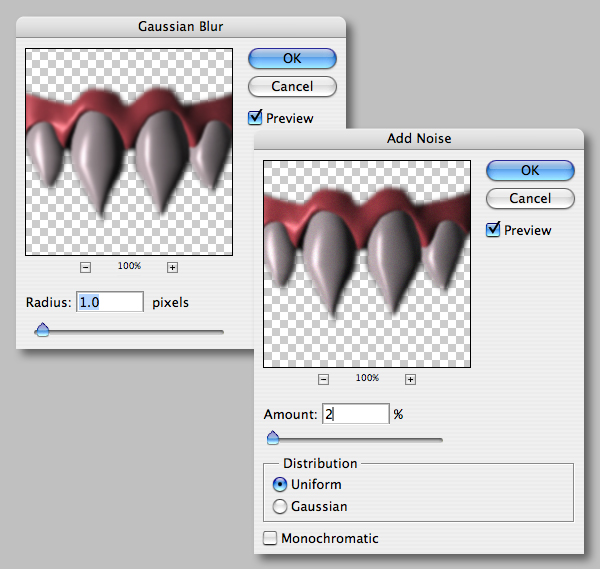The image size is (600, 569).
Task: Click the Add Noise preview thumbnail
Action: 367,264
